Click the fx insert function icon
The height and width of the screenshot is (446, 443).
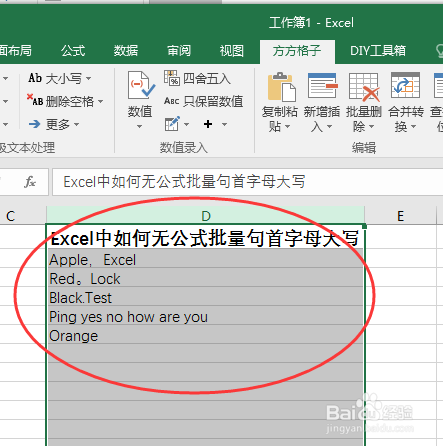coord(30,182)
